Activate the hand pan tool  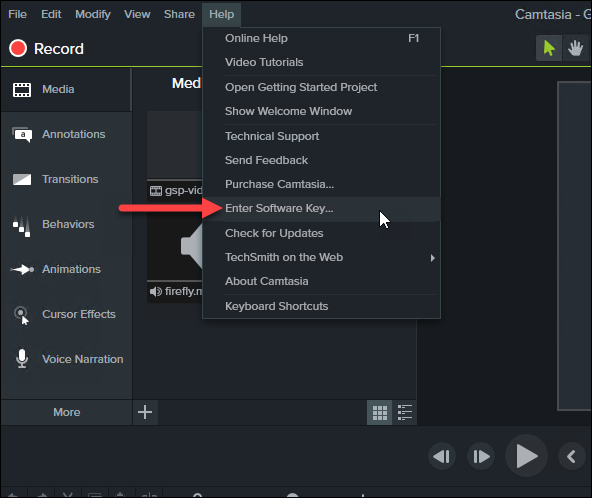pos(575,48)
